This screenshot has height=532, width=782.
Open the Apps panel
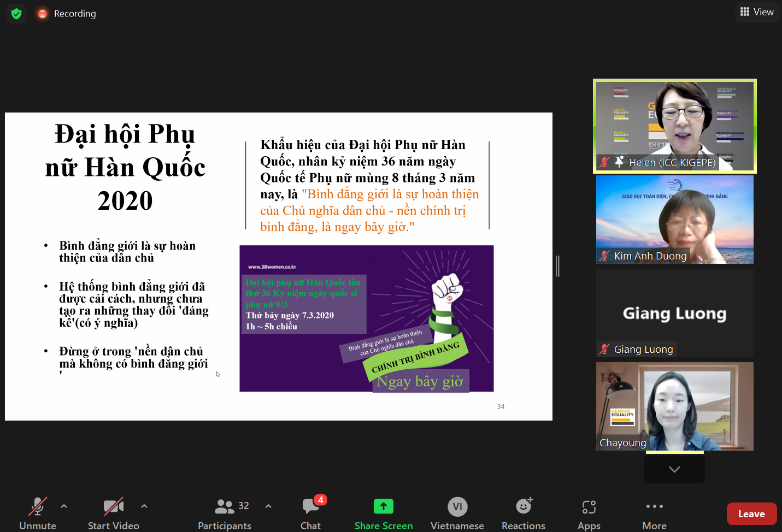point(589,513)
